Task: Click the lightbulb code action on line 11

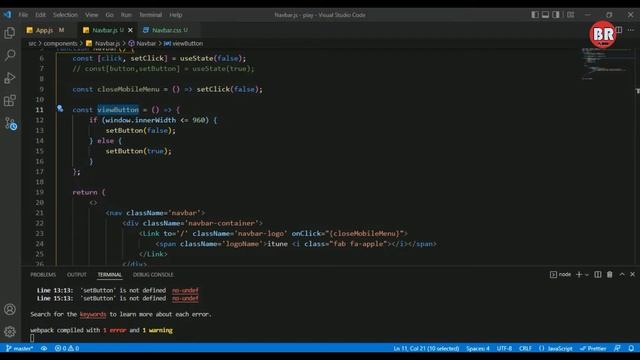Action: pos(60,108)
